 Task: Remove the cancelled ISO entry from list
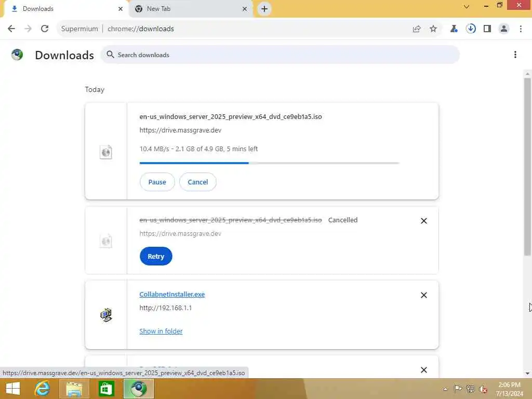click(424, 221)
